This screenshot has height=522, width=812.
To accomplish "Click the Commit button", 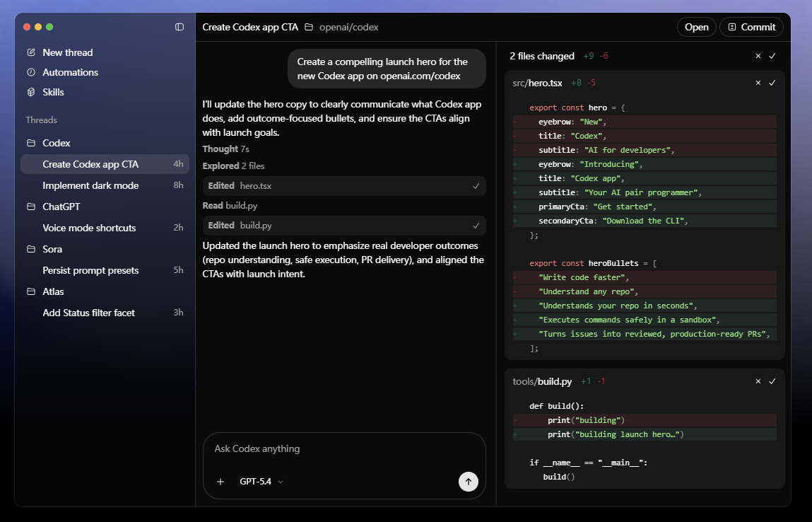I will [x=752, y=27].
